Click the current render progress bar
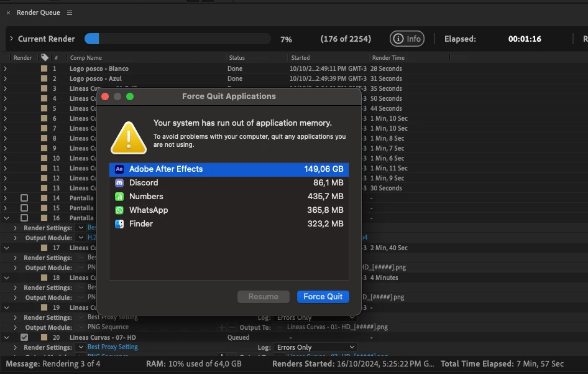Viewport: 588px width, 374px height. 177,39
